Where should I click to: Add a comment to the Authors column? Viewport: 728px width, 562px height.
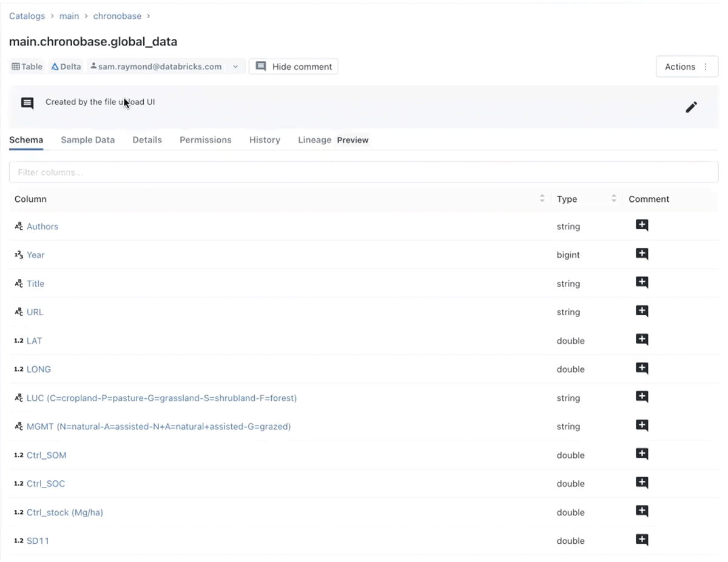(x=642, y=226)
